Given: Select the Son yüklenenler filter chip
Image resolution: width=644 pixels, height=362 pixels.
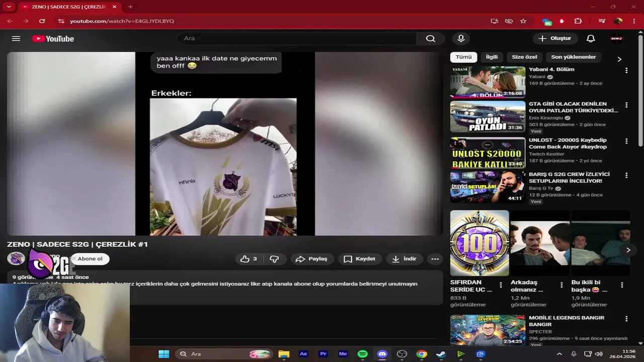Looking at the screenshot, I should click(573, 57).
